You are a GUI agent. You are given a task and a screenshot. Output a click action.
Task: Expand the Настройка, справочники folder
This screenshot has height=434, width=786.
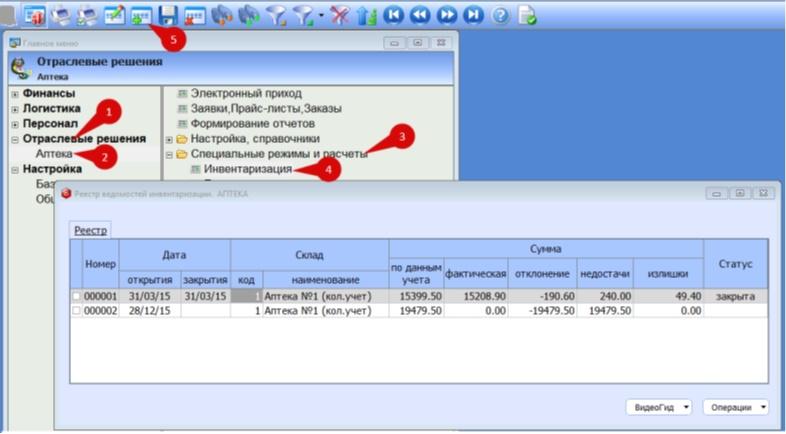click(x=169, y=139)
